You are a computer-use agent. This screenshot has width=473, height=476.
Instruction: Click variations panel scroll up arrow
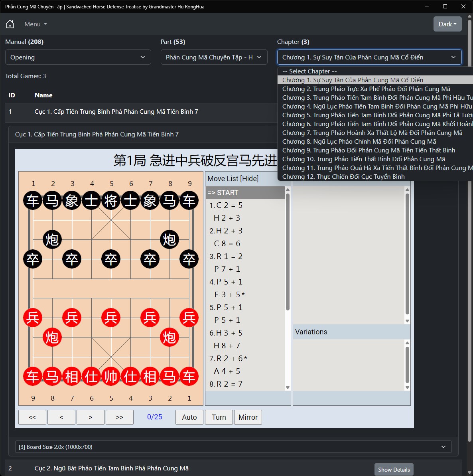point(408,343)
